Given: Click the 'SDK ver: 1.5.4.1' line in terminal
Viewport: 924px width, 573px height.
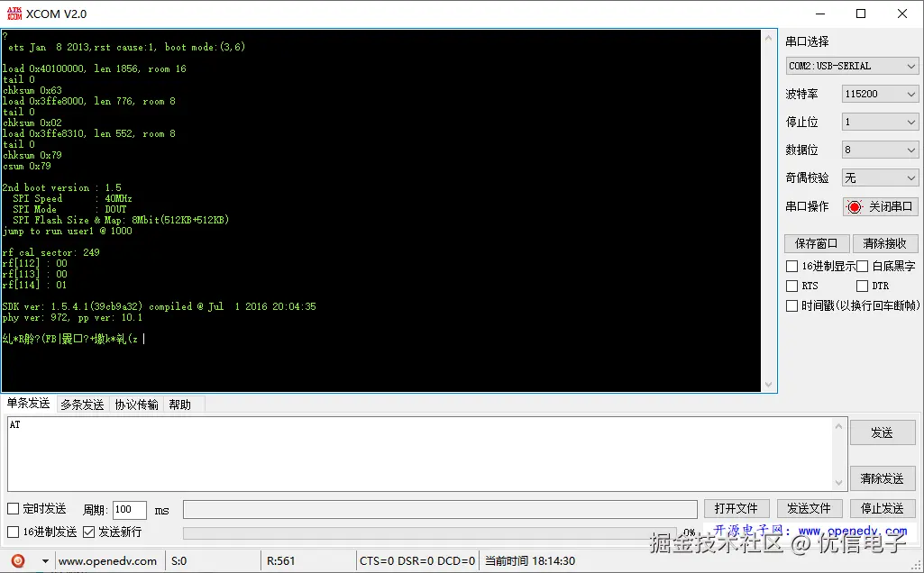Looking at the screenshot, I should click(x=159, y=306).
